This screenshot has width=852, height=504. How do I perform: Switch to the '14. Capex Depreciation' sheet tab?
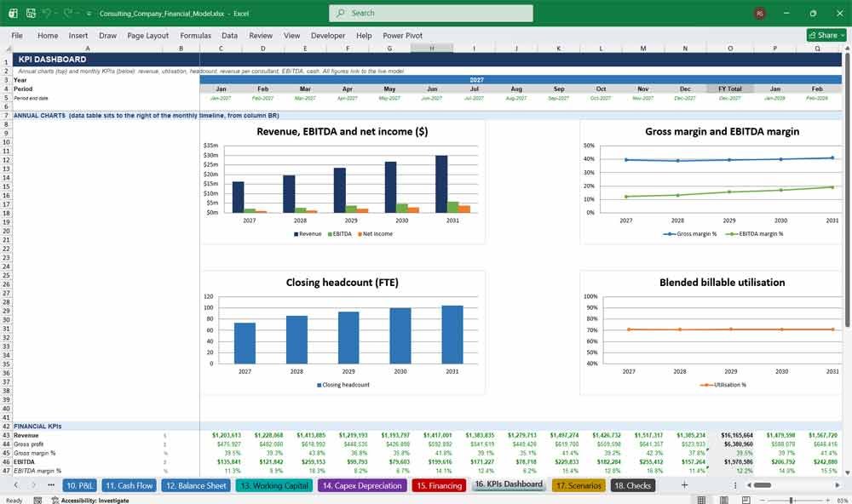click(362, 485)
